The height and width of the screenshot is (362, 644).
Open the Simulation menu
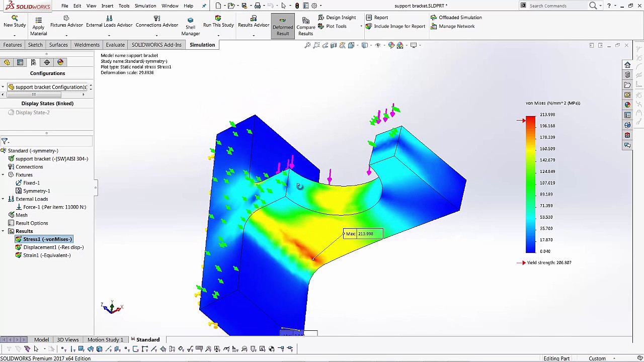(x=145, y=6)
